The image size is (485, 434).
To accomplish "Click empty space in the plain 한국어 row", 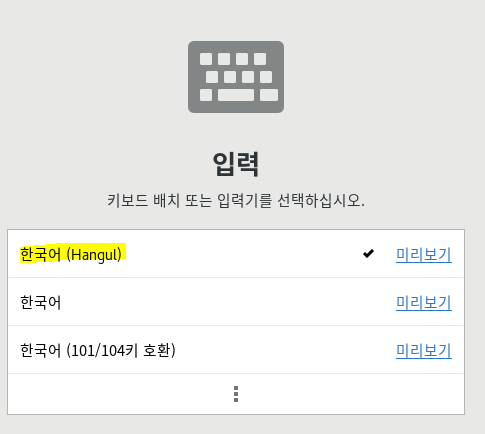I will point(227,302).
